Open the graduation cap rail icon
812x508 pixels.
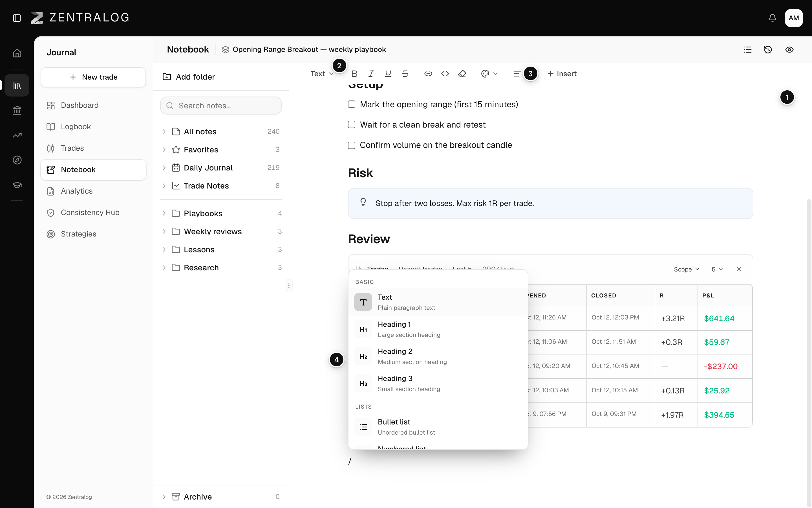coord(17,185)
